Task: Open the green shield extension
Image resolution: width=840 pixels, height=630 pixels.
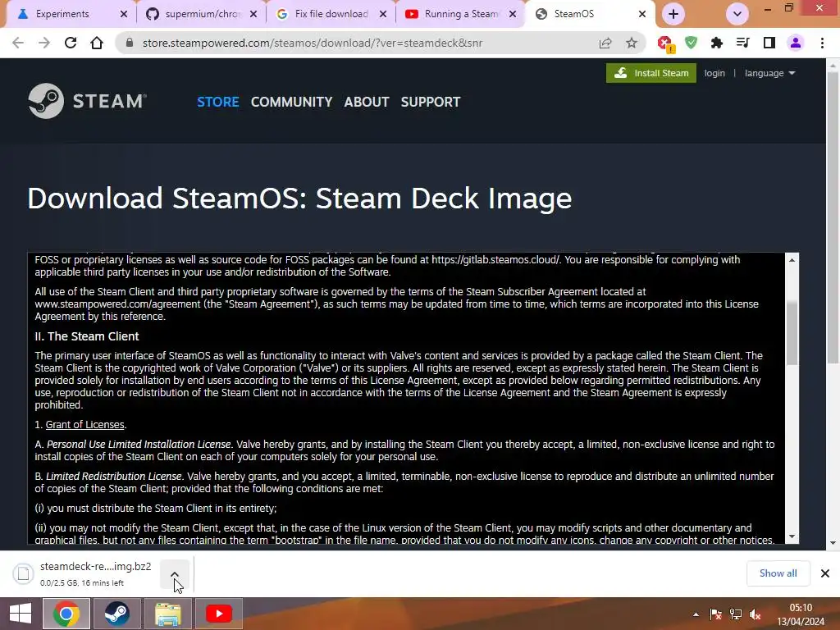Action: [691, 43]
